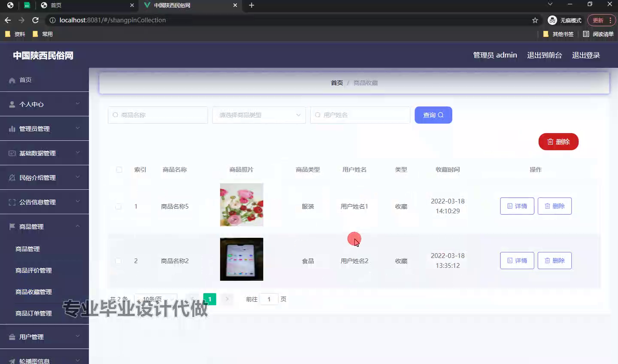Click the home icon in the sidebar
This screenshot has width=618, height=364.
click(12, 80)
